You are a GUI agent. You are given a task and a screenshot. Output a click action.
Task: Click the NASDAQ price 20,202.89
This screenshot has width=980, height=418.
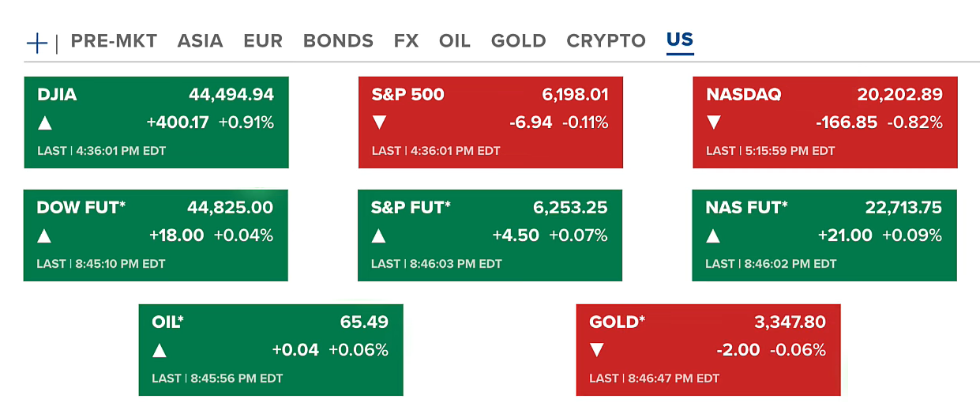pos(899,96)
